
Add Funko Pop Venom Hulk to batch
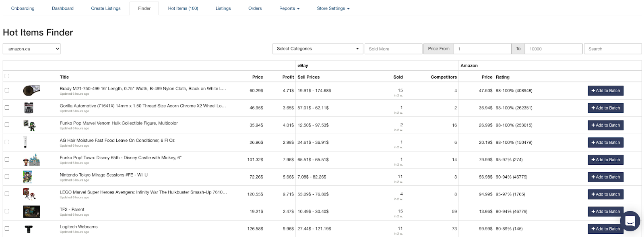click(606, 125)
